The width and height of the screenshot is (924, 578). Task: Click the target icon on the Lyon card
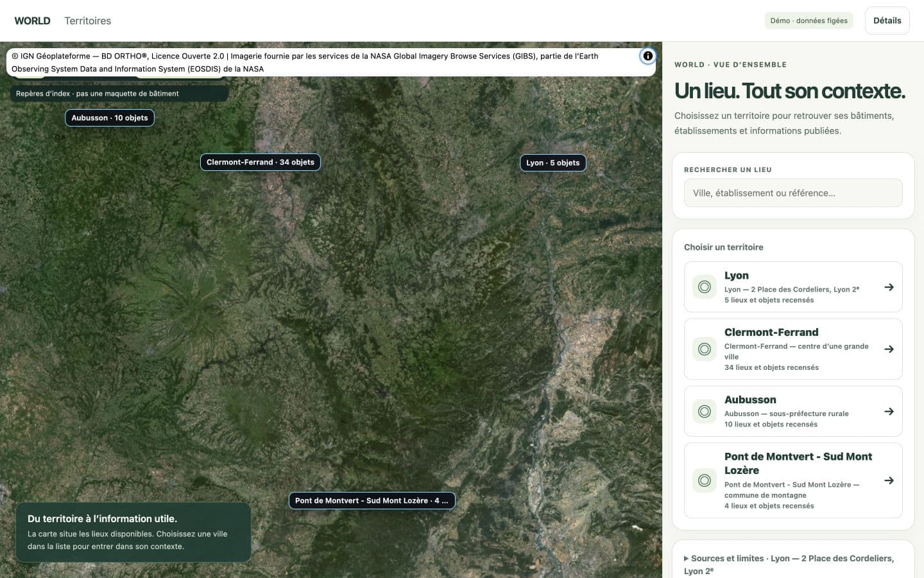(x=705, y=287)
